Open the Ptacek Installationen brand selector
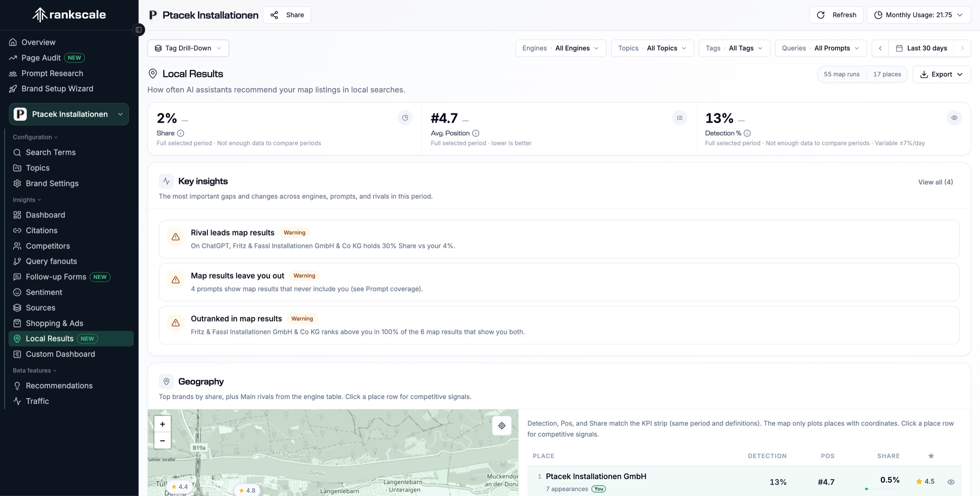The image size is (980, 496). coord(69,114)
